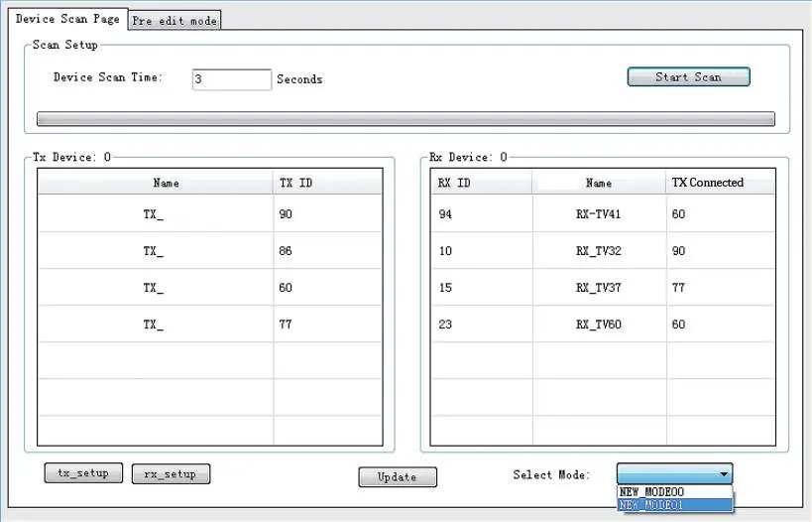Click the TX Connected column header
The image size is (812, 522).
tap(721, 183)
